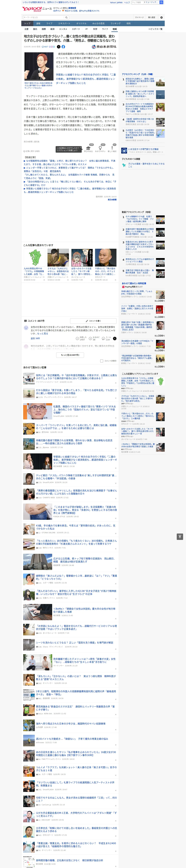Select the ランキング tab

click(x=115, y=24)
